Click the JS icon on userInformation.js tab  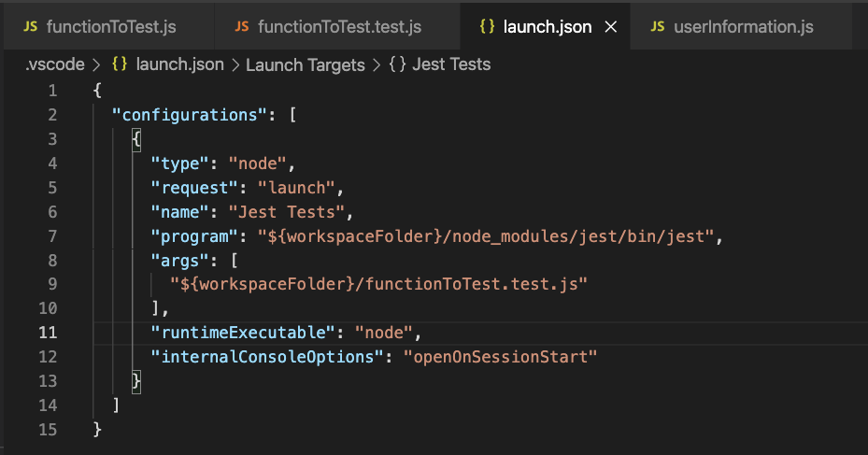click(x=658, y=26)
